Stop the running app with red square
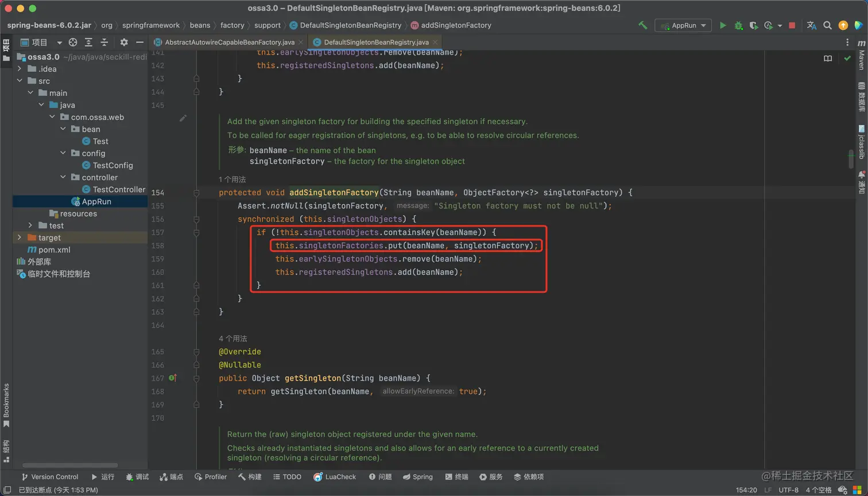 coord(792,25)
